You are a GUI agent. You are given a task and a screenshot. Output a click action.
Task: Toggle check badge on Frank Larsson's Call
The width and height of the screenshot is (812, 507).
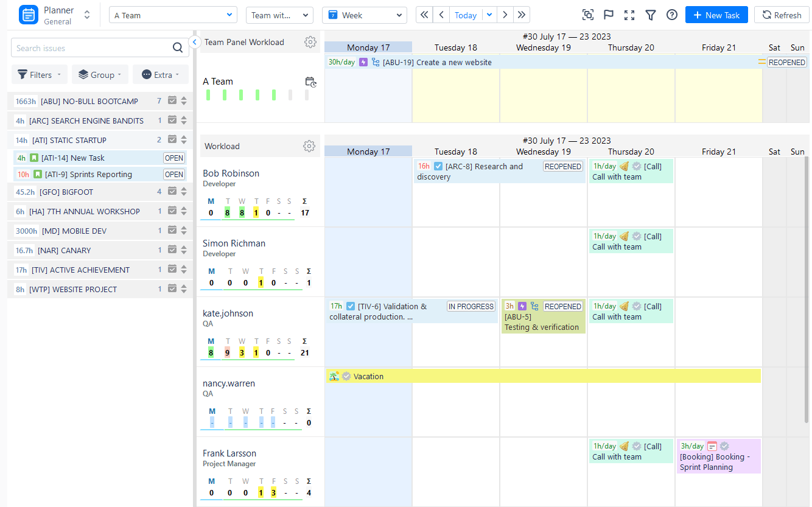coord(637,446)
